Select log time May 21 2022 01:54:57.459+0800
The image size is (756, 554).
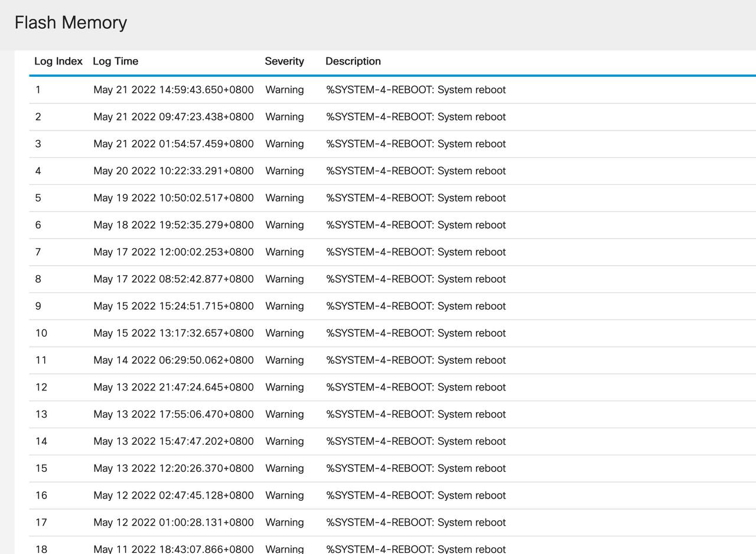coord(174,144)
